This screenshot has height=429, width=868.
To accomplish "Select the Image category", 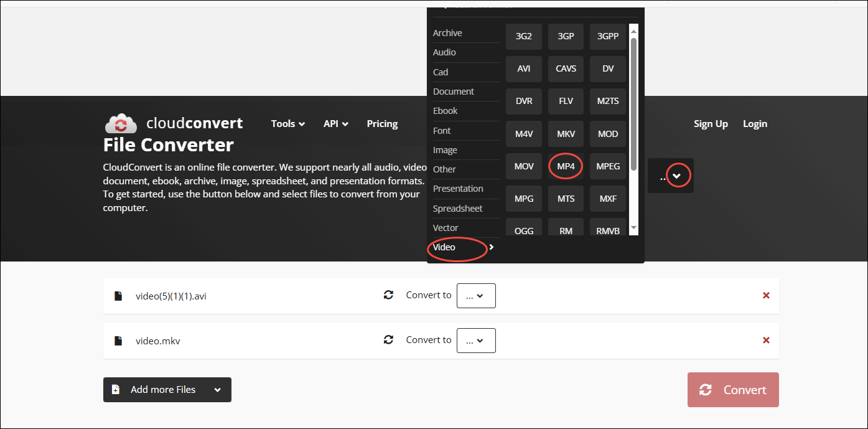I will coord(466,150).
